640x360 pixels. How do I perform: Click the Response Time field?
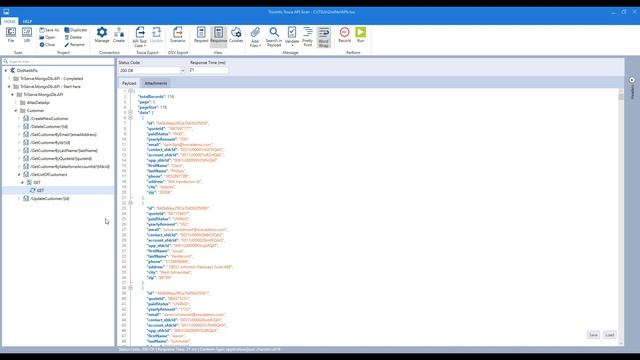click(208, 70)
